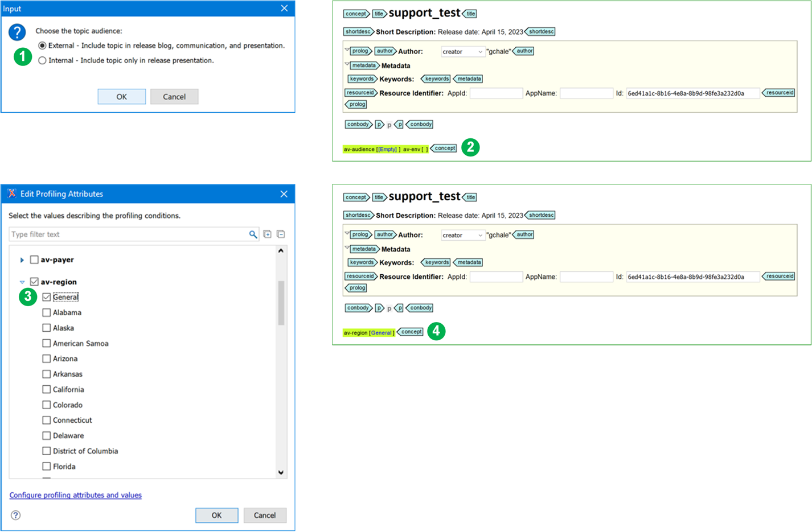Click the opening shortdesc tag in the av-region editor panel
Image resolution: width=812 pixels, height=532 pixels.
(x=358, y=215)
